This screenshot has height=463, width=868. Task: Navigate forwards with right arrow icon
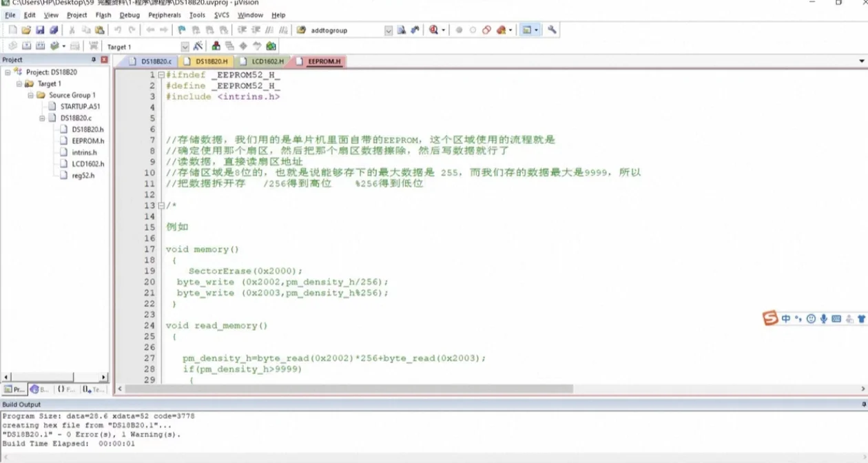click(164, 30)
